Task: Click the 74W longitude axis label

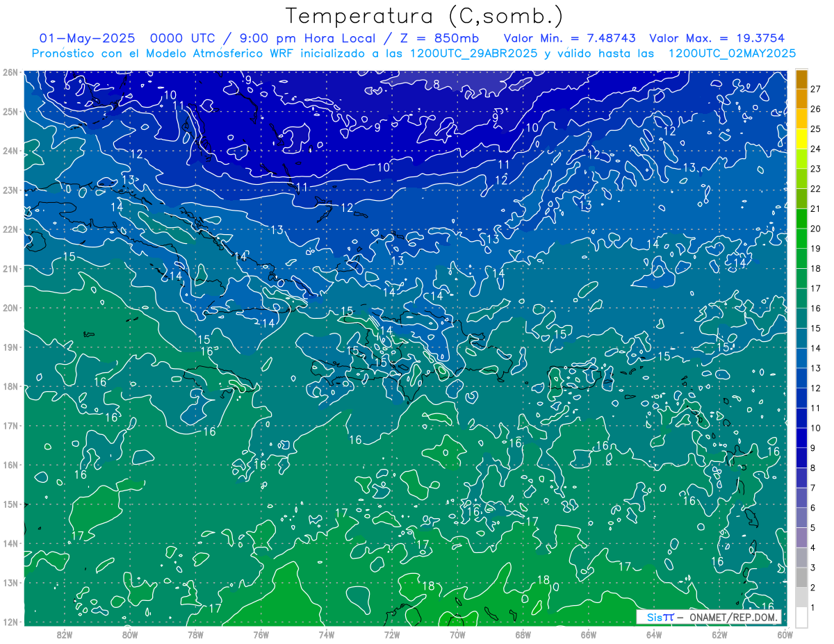Action: coord(327,634)
